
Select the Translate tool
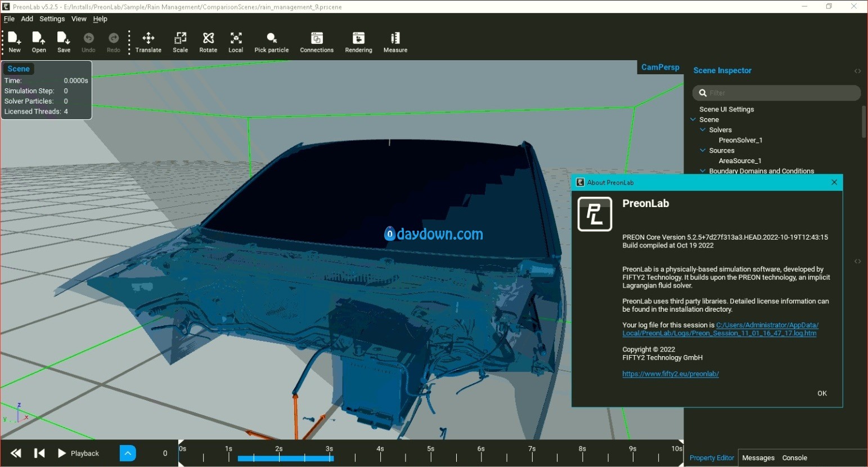[149, 42]
